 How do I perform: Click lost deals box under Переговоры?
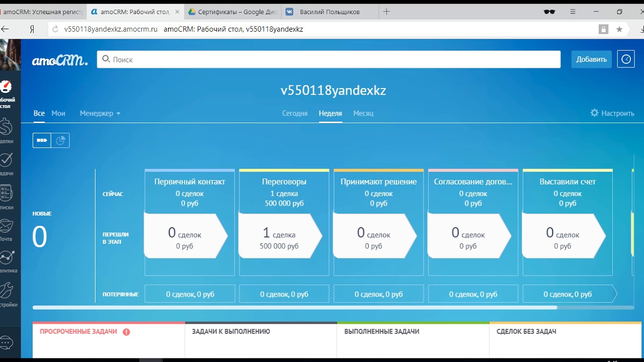(284, 294)
